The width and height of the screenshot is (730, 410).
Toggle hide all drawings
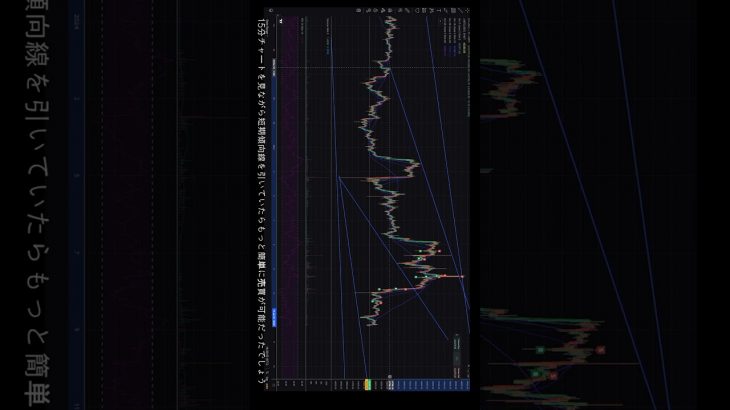(368, 10)
